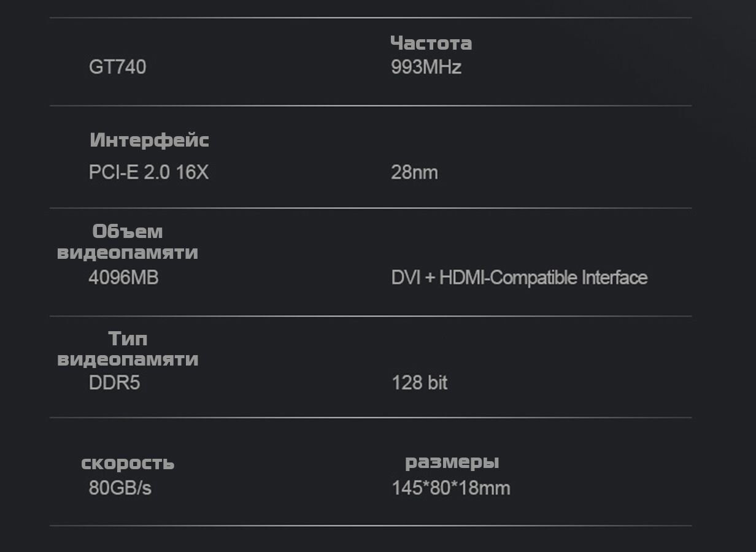
Task: Select the 145*80*18mm dimensions value
Action: coord(451,488)
